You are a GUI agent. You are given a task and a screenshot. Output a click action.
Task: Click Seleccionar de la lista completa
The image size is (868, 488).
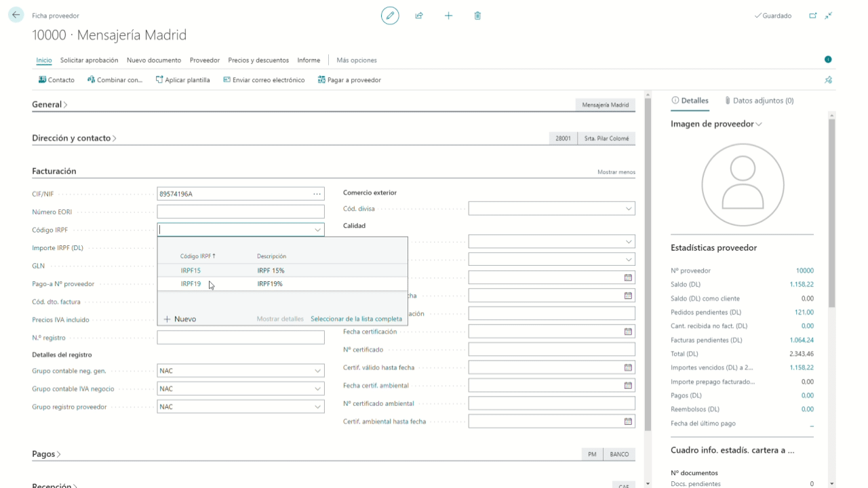356,319
